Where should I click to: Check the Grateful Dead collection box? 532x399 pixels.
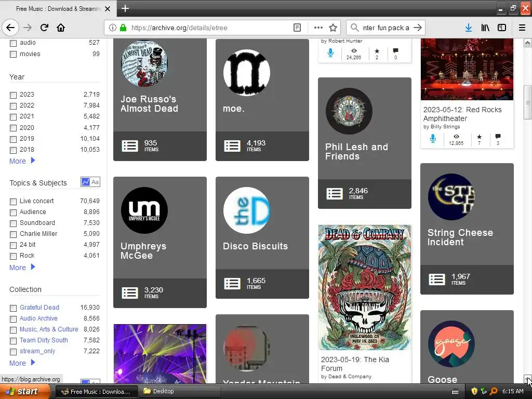coord(13,308)
